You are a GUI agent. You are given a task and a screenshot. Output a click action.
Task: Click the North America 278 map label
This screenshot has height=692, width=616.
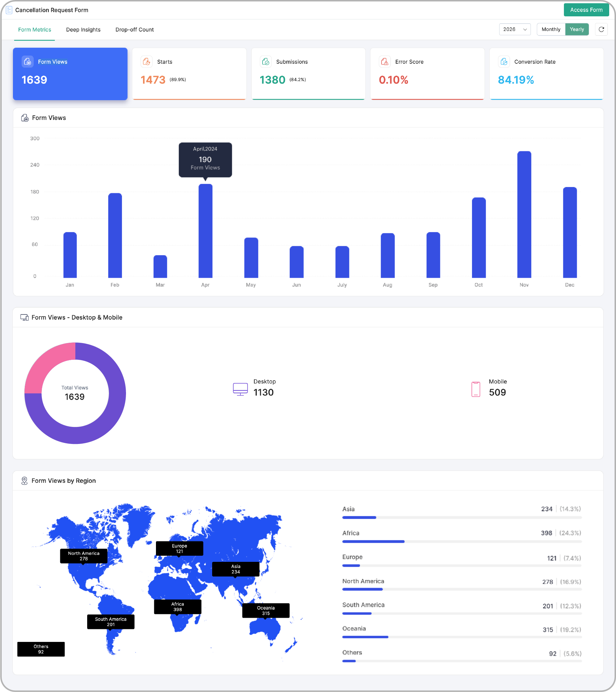click(84, 556)
